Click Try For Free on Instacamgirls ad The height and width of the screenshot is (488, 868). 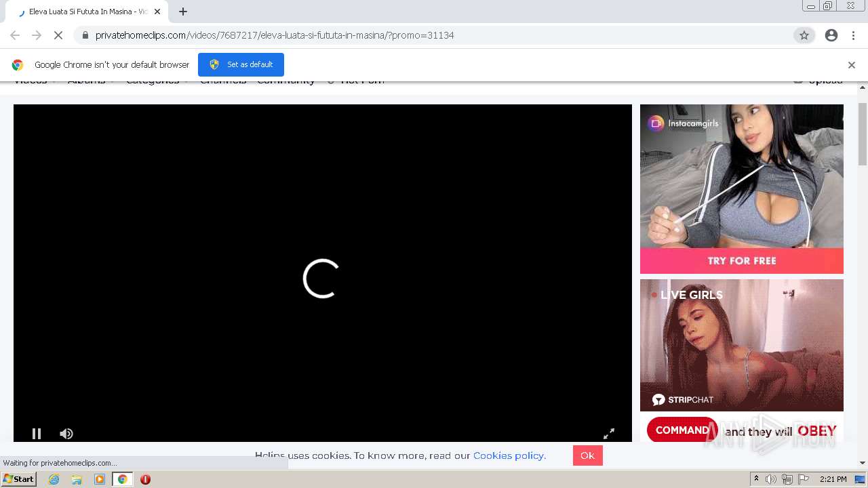click(742, 261)
